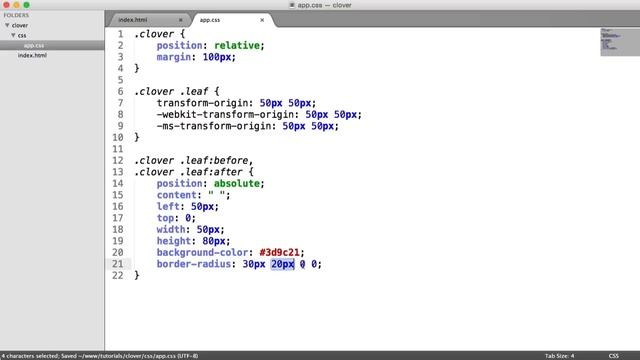Place cursor on 'absolute' keyword
The height and width of the screenshot is (360, 640).
tap(237, 183)
